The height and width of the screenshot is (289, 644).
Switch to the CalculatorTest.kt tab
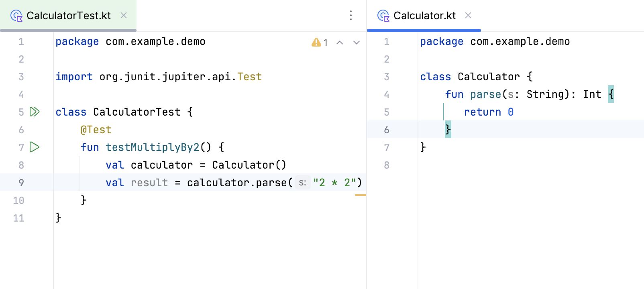68,16
